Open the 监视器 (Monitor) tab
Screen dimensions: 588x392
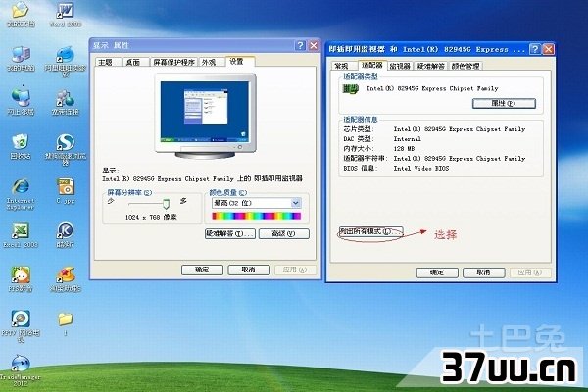pyautogui.click(x=400, y=66)
